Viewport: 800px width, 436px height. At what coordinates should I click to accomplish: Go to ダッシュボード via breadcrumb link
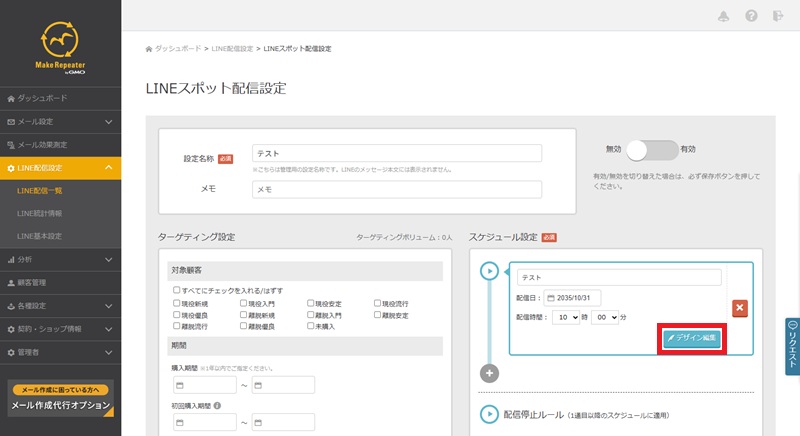point(178,49)
